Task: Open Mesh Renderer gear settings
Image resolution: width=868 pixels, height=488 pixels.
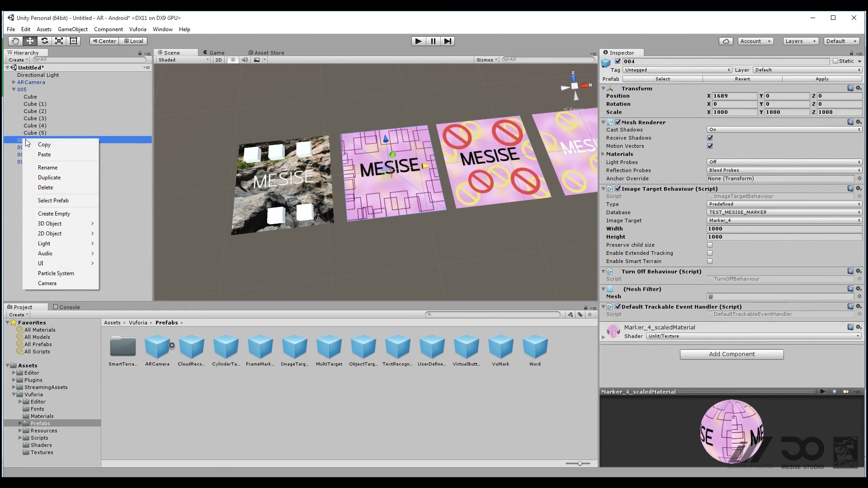Action: coord(859,122)
